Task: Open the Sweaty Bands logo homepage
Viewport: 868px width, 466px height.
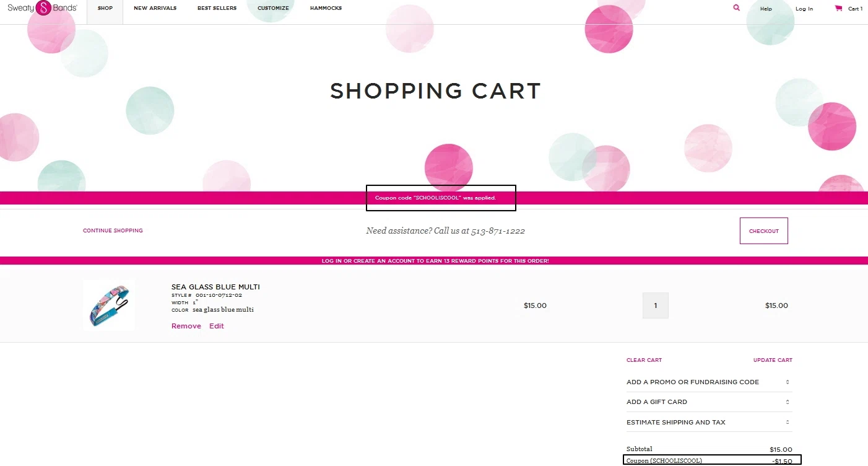Action: pyautogui.click(x=43, y=8)
